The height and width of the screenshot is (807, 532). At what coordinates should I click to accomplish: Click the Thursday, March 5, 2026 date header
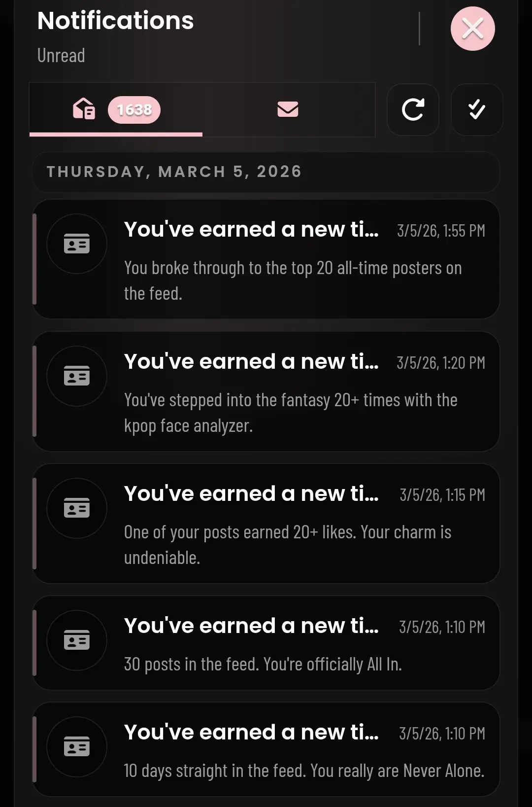pos(174,172)
